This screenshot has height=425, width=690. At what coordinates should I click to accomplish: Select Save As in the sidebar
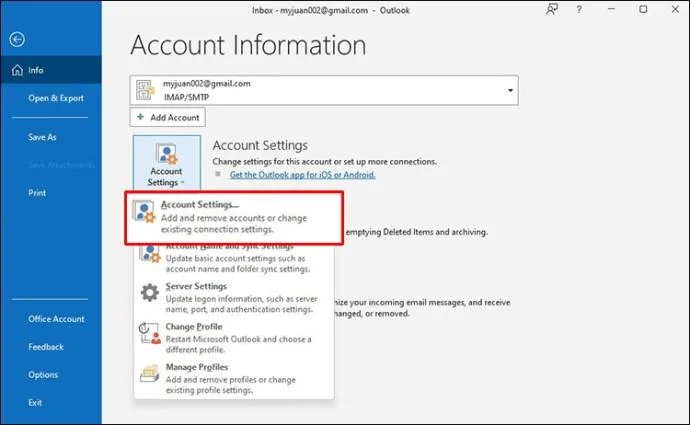tap(42, 137)
